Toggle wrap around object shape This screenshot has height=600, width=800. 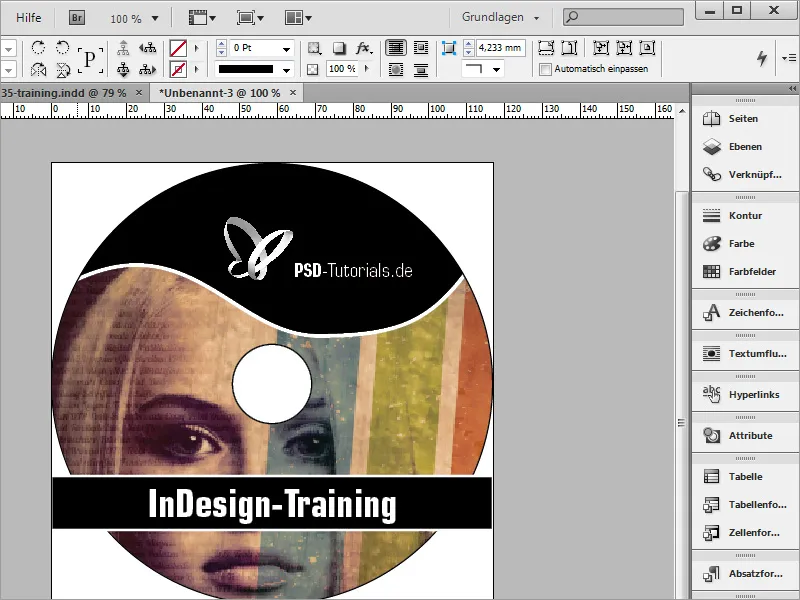[396, 69]
